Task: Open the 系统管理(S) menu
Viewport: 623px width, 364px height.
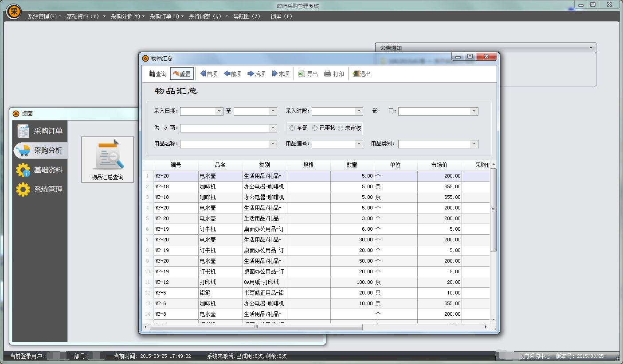Action: pos(44,16)
